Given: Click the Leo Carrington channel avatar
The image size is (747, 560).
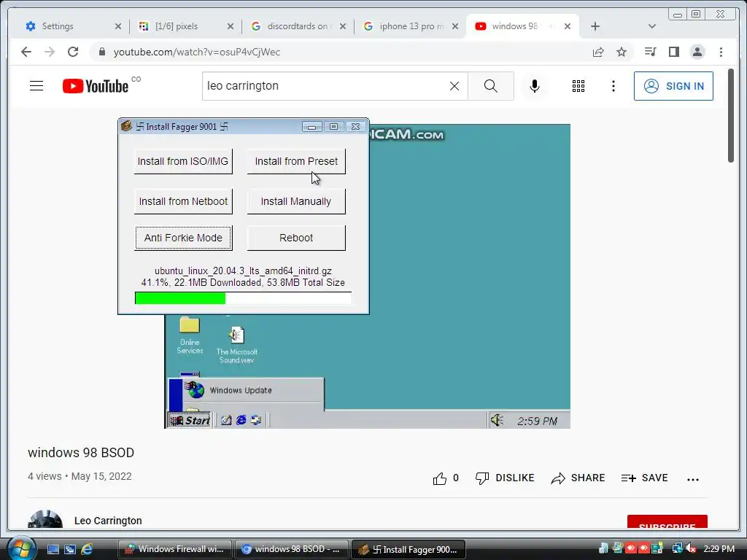Looking at the screenshot, I should (x=45, y=519).
